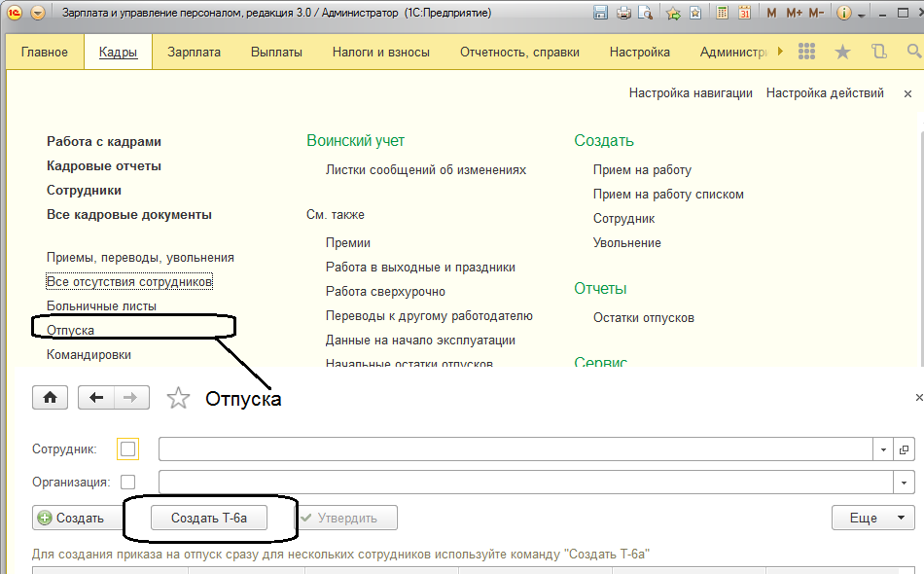Add to favorites star-plus icon
924x574 pixels.
673,13
